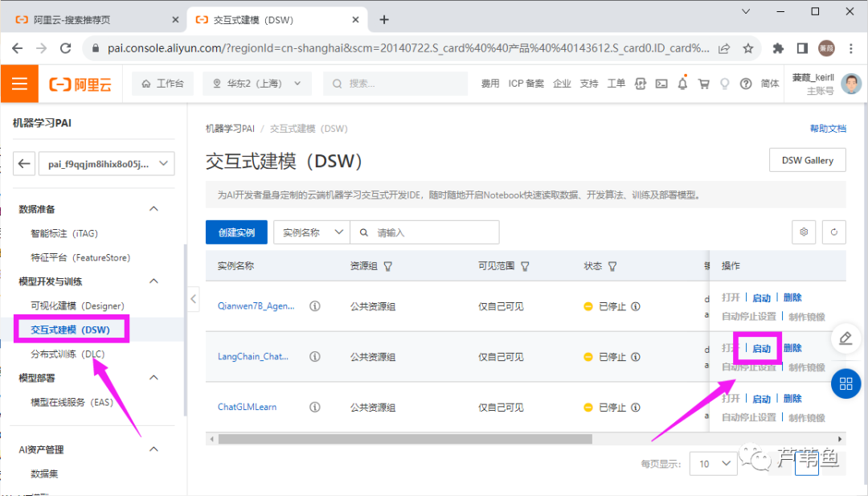The height and width of the screenshot is (496, 868).
Task: Collapse the 数据准备 section
Action: (154, 209)
